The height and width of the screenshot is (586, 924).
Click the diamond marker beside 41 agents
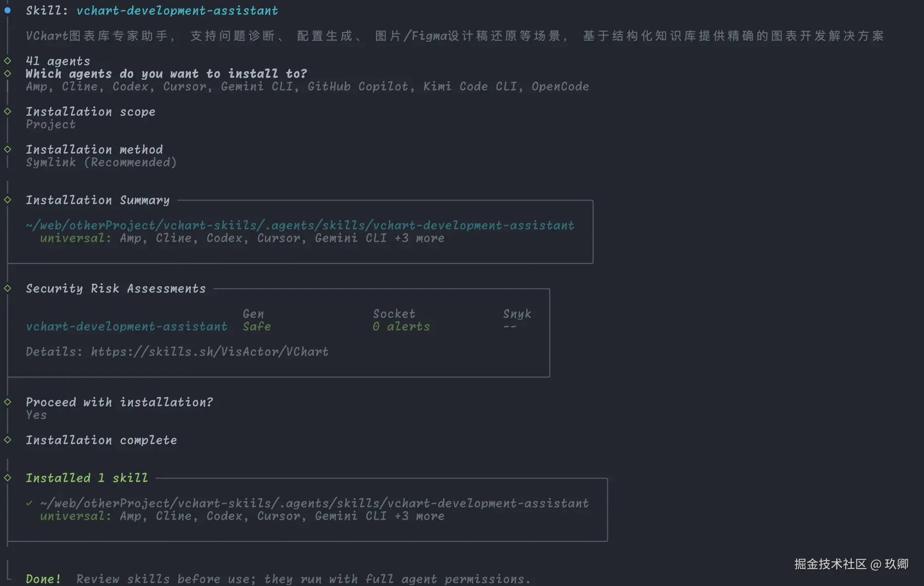[7, 61]
